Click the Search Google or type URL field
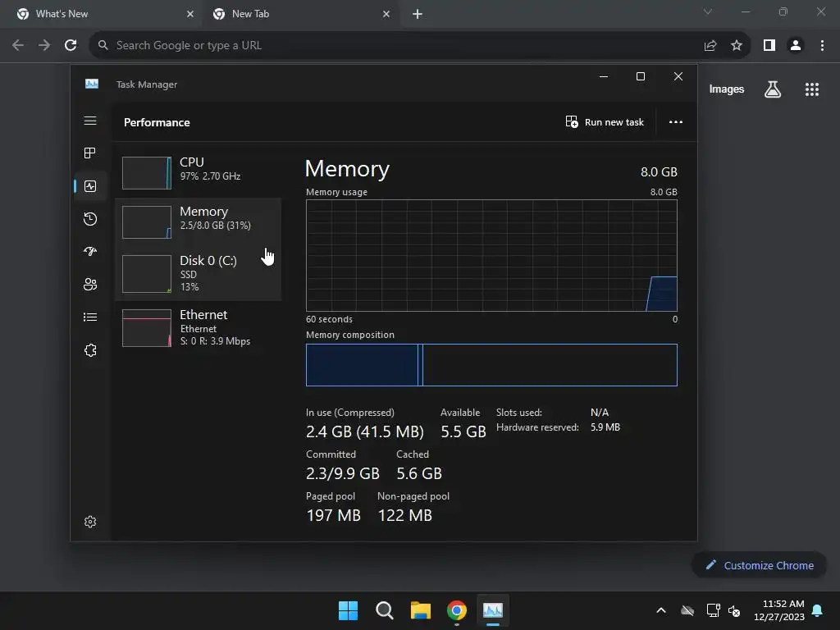 [396, 46]
